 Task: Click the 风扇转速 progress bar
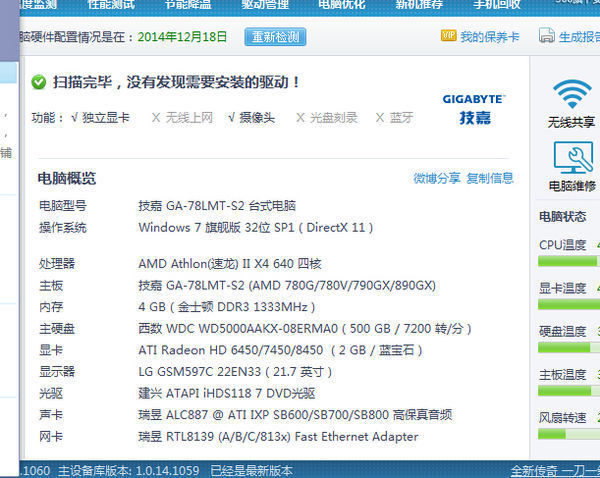pos(569,434)
